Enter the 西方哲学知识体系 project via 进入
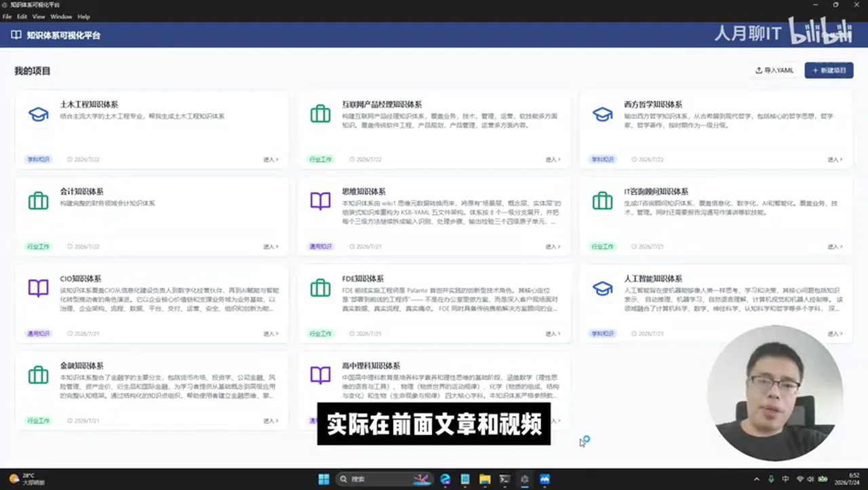The width and height of the screenshot is (868, 490). pyautogui.click(x=835, y=159)
